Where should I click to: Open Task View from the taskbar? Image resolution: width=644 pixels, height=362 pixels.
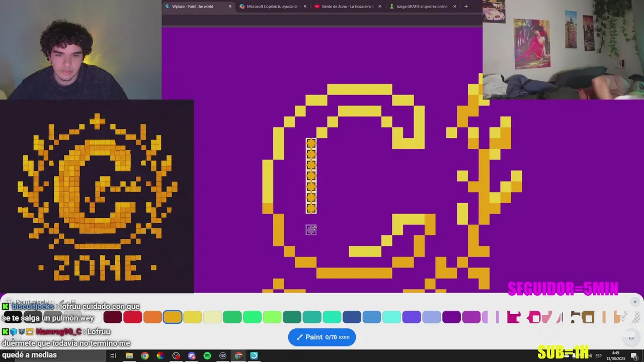point(113,356)
